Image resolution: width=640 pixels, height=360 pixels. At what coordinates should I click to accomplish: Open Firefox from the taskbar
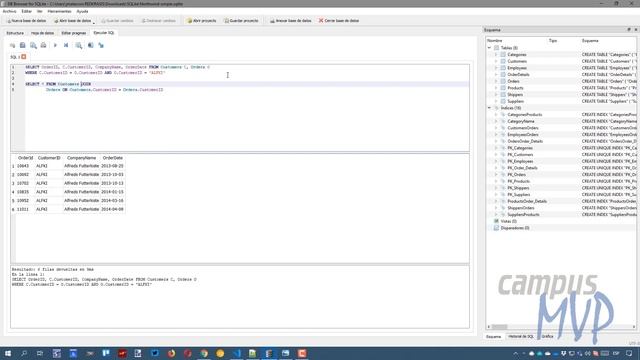click(x=171, y=353)
